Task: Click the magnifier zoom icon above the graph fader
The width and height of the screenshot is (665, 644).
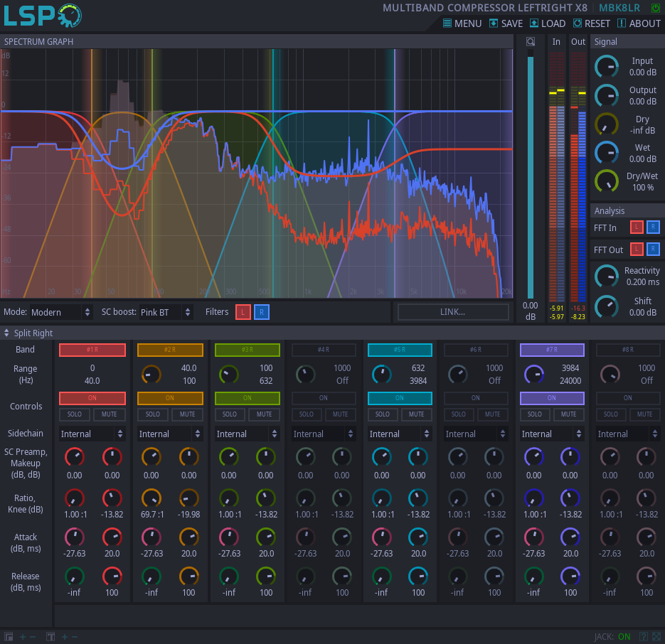Action: pos(530,41)
